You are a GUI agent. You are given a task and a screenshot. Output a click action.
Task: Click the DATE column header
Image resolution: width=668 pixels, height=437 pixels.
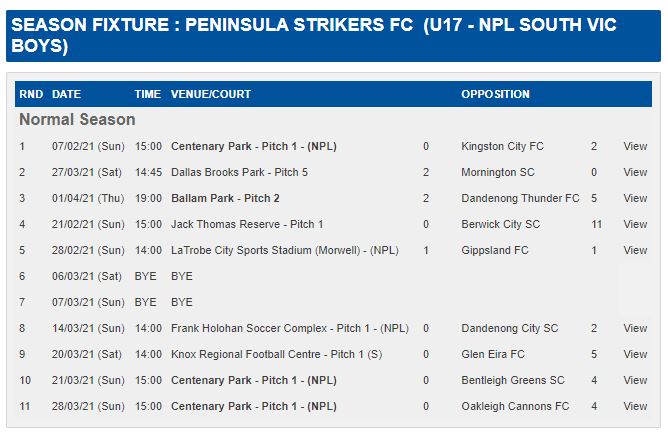tap(66, 94)
